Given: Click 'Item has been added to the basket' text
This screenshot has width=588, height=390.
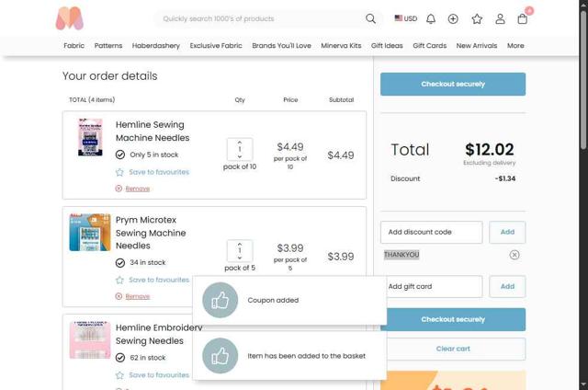Looking at the screenshot, I should point(306,356).
